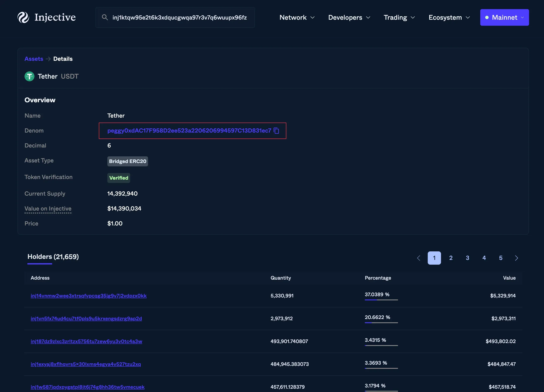Screen dimensions: 544x392
Task: Click the address search input field
Action: point(175,17)
